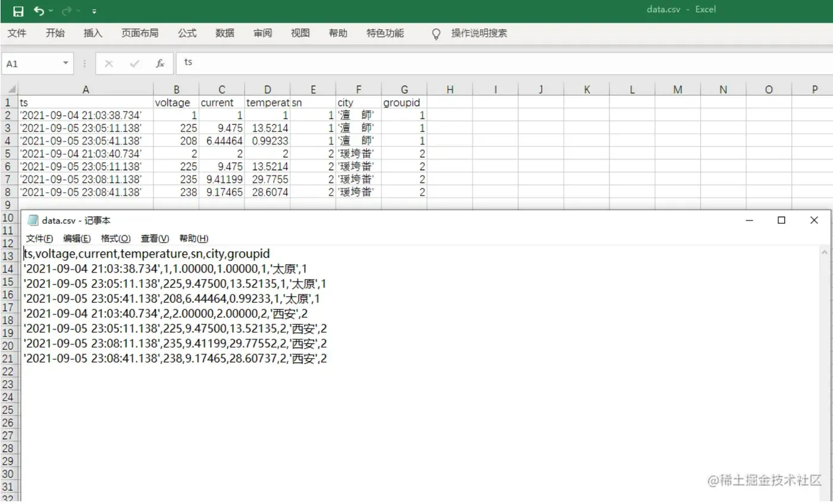Select column M header
This screenshot has height=504, width=833.
(x=678, y=90)
